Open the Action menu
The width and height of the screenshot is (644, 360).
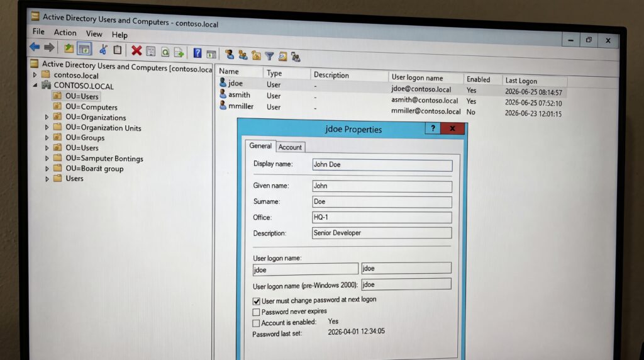coord(65,32)
